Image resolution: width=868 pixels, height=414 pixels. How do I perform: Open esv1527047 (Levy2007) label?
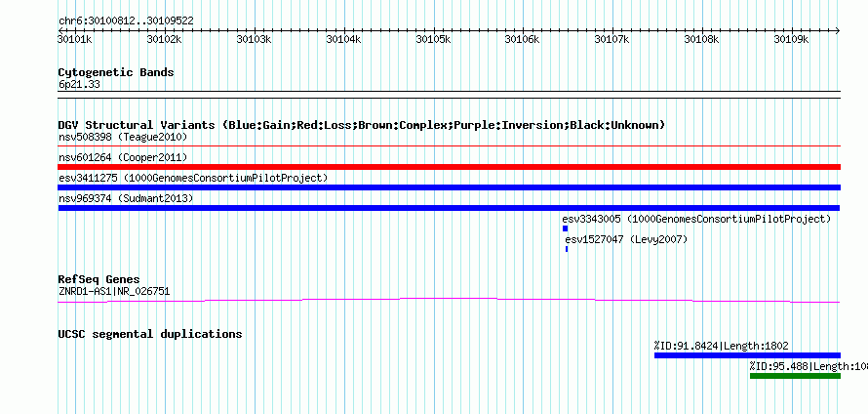click(x=626, y=239)
